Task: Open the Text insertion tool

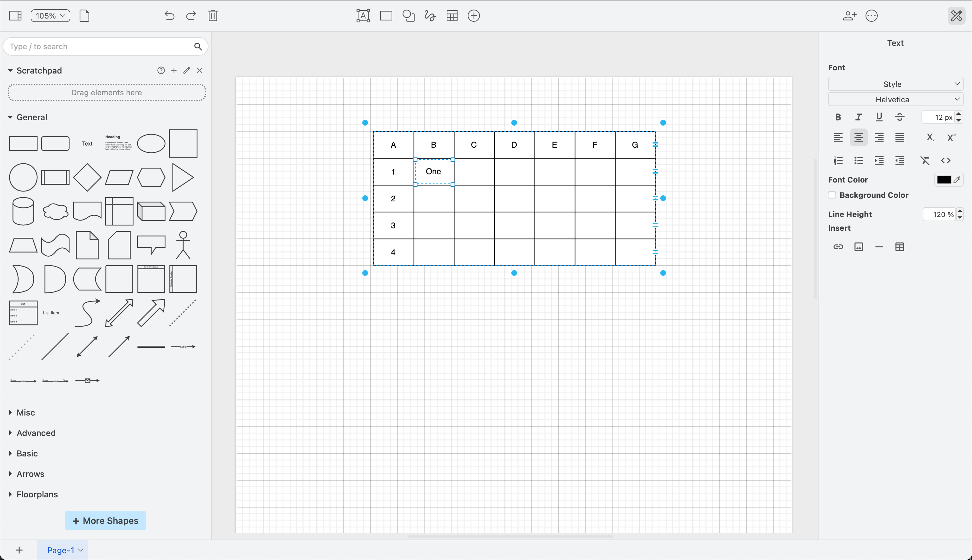Action: 363,16
